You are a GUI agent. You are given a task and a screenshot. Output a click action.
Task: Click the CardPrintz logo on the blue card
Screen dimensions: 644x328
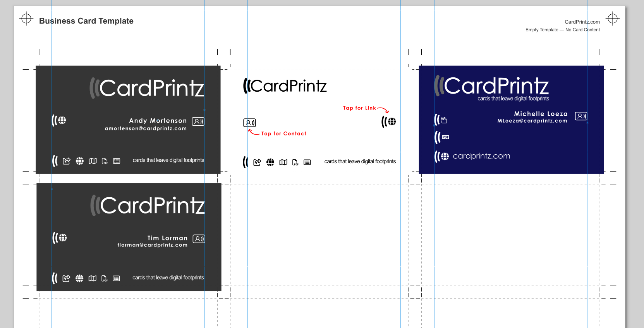click(x=491, y=85)
